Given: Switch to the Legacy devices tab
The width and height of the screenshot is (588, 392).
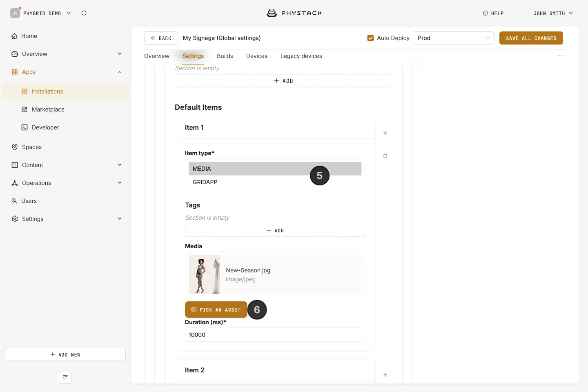Looking at the screenshot, I should pyautogui.click(x=301, y=56).
